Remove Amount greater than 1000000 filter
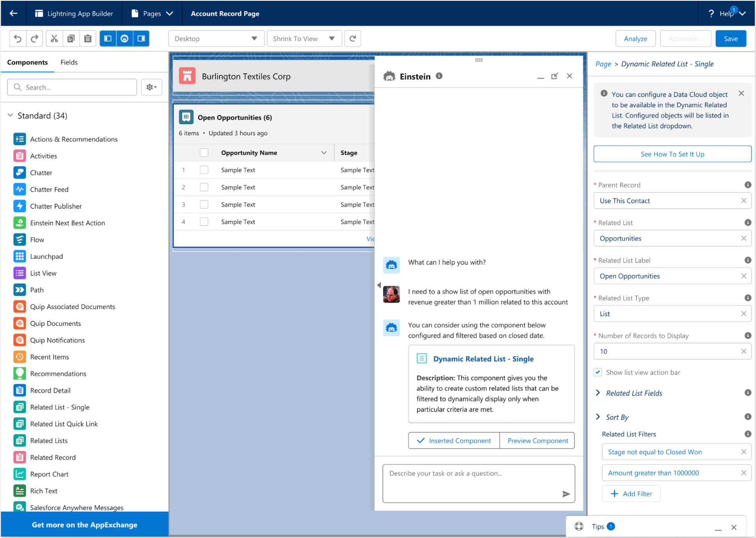The image size is (756, 538). pyautogui.click(x=743, y=473)
